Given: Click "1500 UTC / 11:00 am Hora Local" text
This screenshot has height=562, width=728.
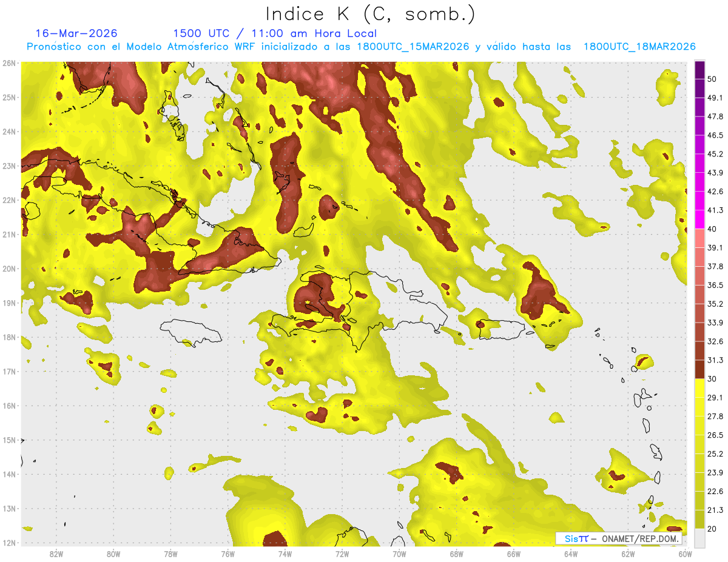Looking at the screenshot, I should [x=275, y=33].
